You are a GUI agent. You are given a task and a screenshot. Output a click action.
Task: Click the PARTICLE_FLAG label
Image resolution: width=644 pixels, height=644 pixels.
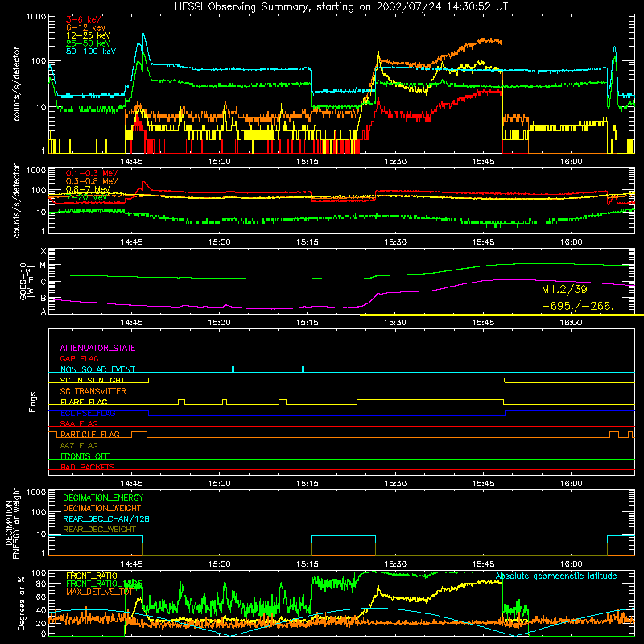90,435
